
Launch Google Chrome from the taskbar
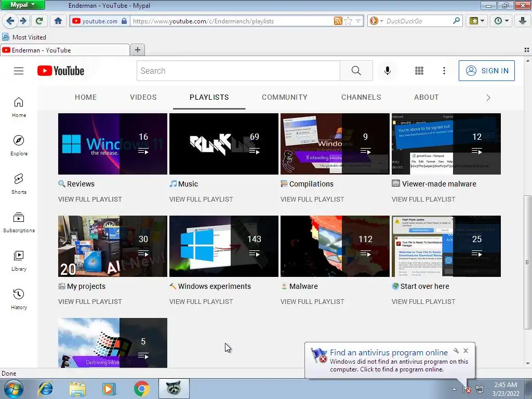click(x=141, y=389)
